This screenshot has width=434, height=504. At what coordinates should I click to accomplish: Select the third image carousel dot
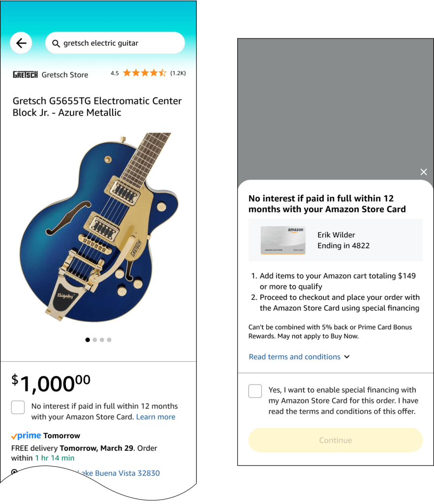coord(102,340)
